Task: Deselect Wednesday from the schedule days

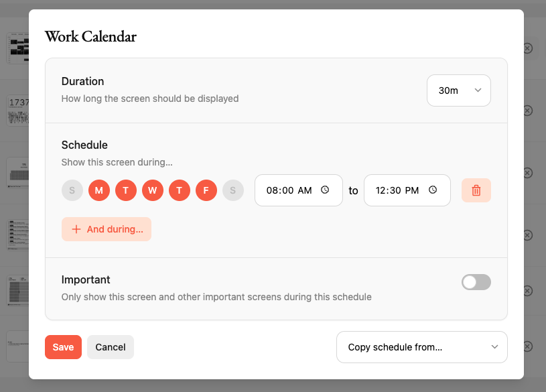Action: (152, 190)
